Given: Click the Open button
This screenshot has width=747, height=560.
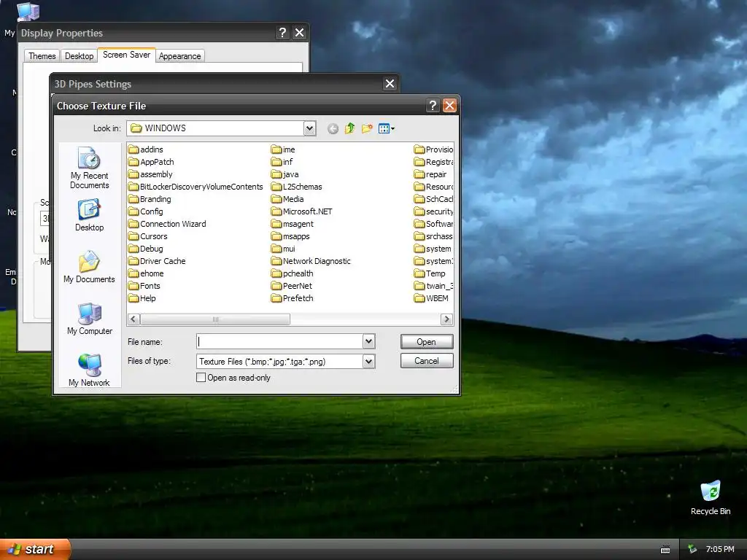Looking at the screenshot, I should coord(426,342).
